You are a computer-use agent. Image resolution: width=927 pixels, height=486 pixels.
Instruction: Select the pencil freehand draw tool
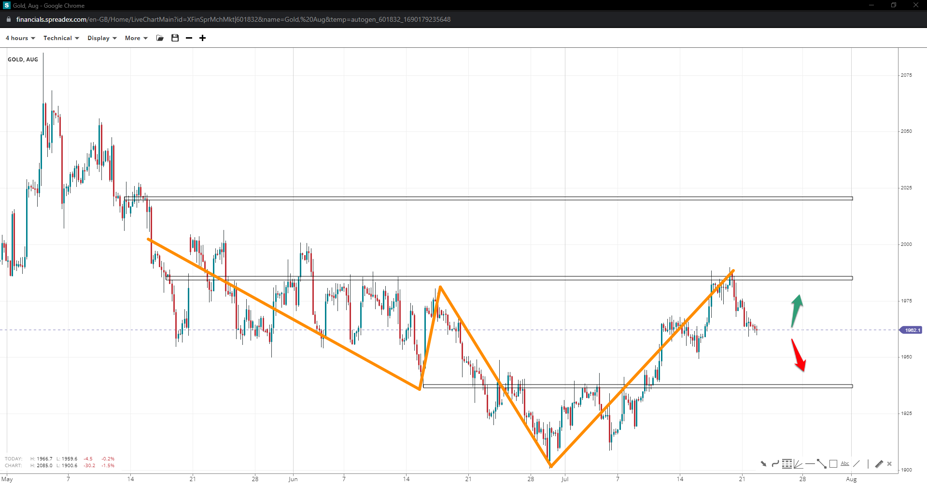coord(879,464)
